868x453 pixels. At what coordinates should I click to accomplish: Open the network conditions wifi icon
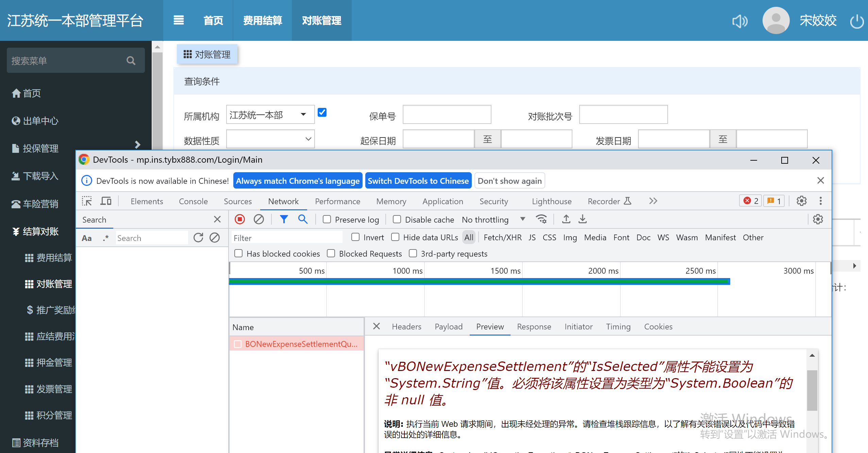tap(541, 219)
